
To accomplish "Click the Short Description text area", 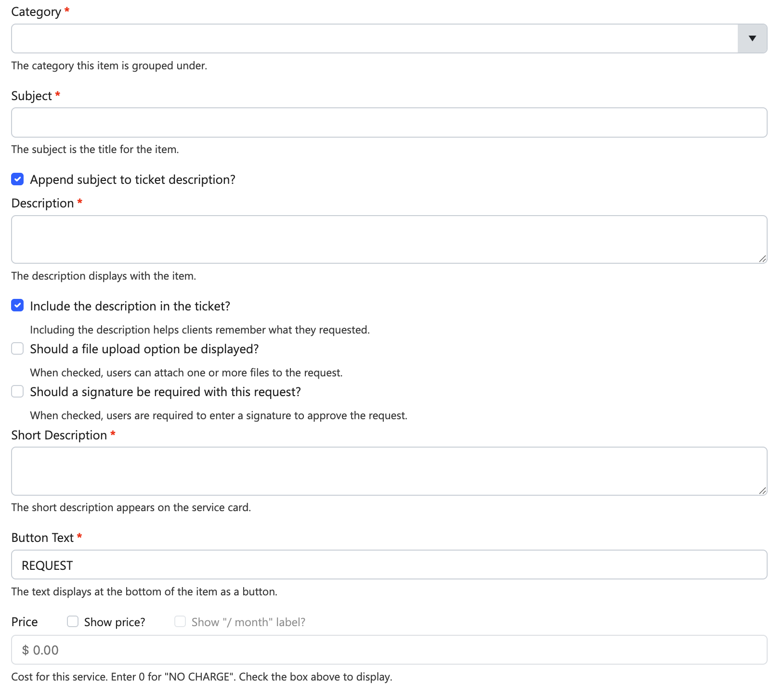I will tap(389, 471).
